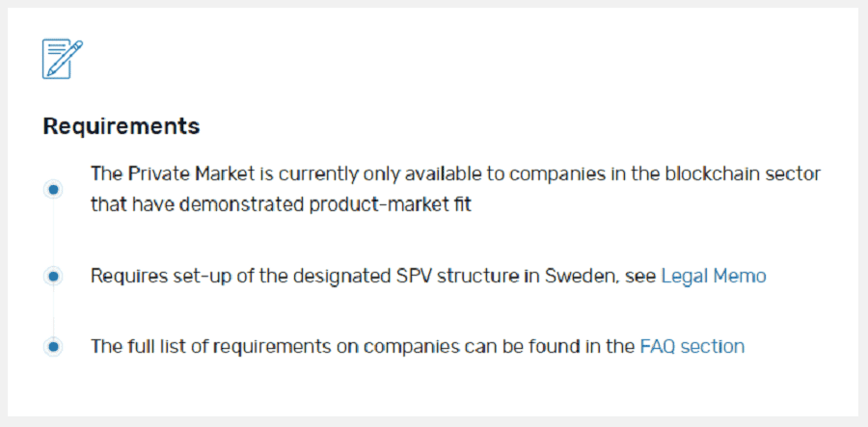Image resolution: width=868 pixels, height=427 pixels.
Task: Click the Requirements heading
Action: (x=122, y=126)
